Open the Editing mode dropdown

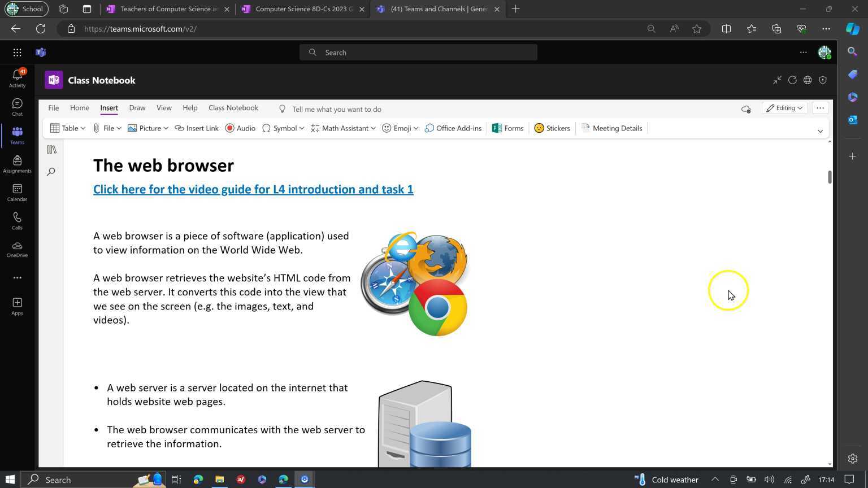(785, 108)
